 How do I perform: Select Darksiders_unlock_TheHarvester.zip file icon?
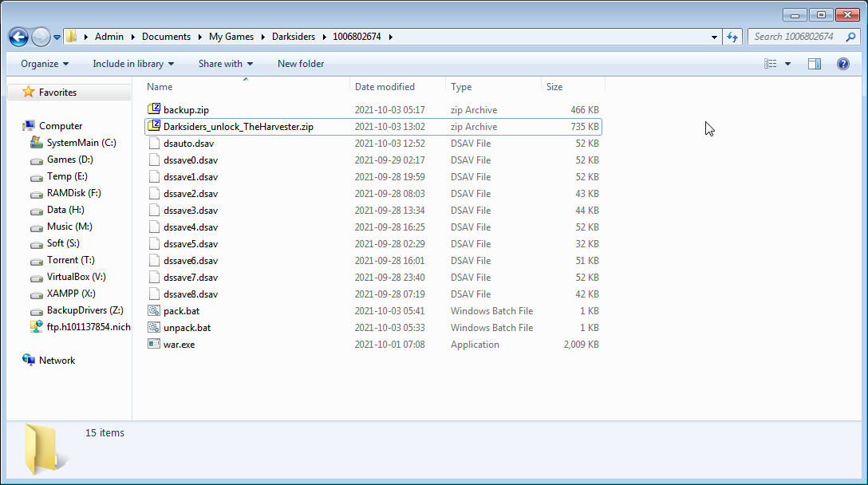tap(154, 126)
